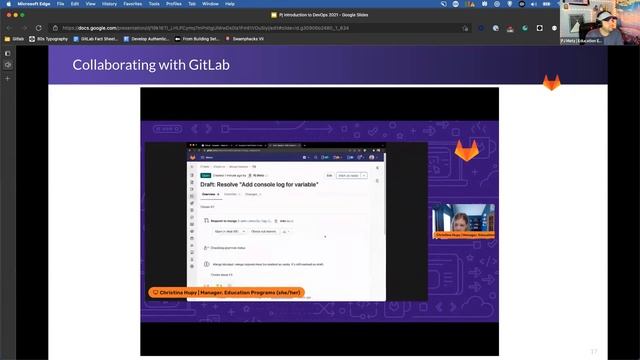Open the Tools menu
This screenshot has width=640, height=360.
tap(154, 4)
